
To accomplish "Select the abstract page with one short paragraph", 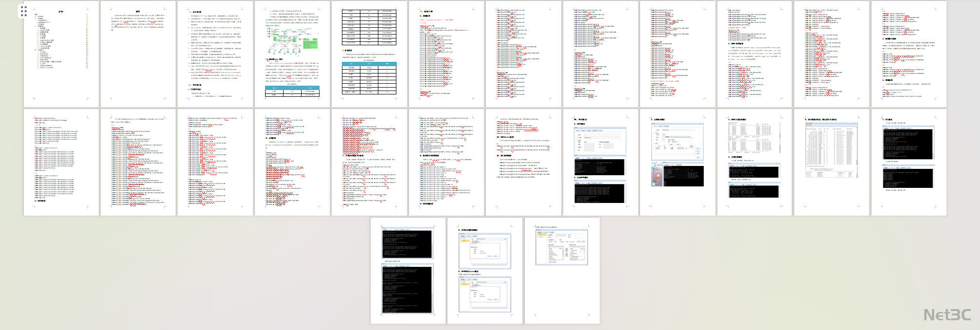I will [138, 54].
